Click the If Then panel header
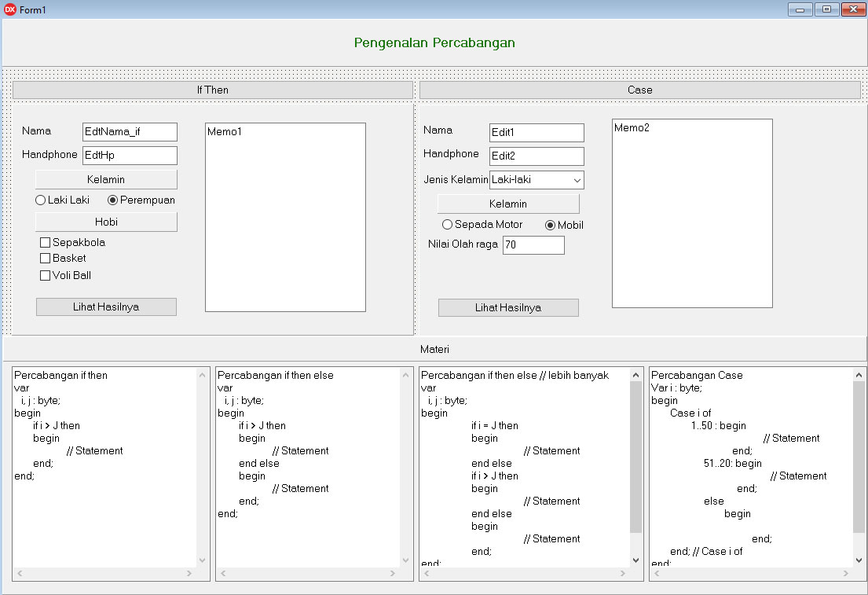 click(x=213, y=90)
